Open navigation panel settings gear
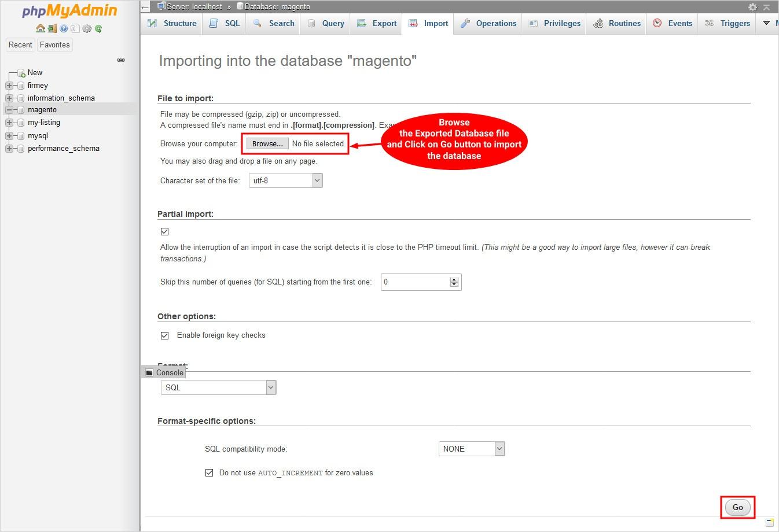This screenshot has height=532, width=779. [x=87, y=28]
